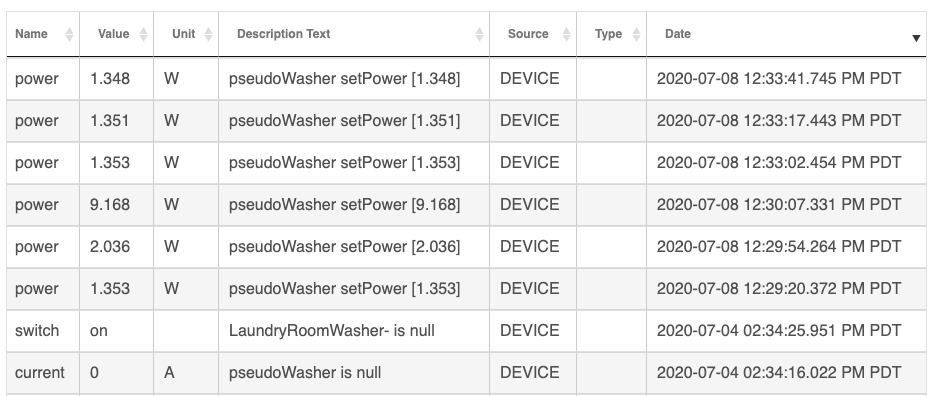Select the Date column header text
This screenshot has height=396, width=933.
pyautogui.click(x=678, y=34)
